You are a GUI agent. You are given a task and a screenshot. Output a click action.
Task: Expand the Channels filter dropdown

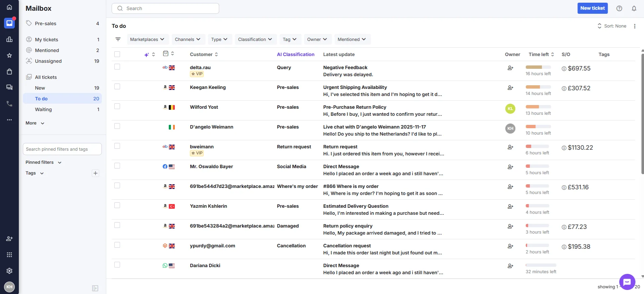[x=188, y=39]
